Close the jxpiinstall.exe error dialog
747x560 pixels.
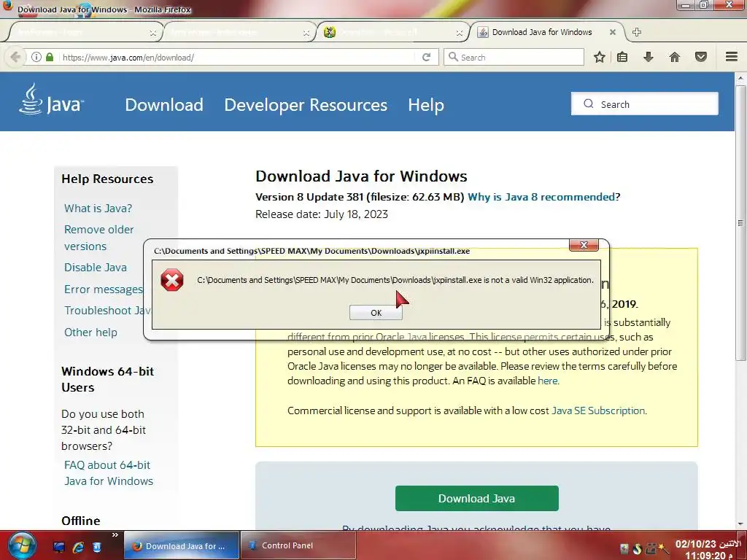click(x=584, y=245)
